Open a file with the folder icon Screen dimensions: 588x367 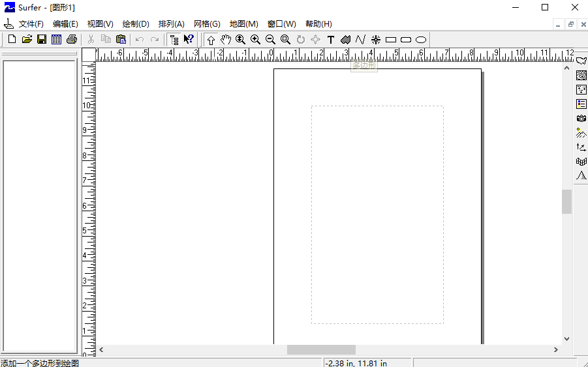(x=27, y=39)
